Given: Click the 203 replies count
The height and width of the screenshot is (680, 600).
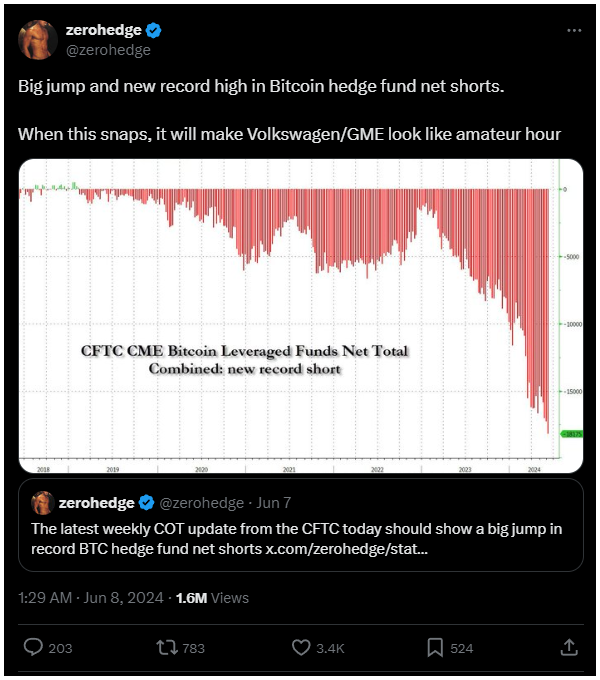Looking at the screenshot, I should [x=60, y=648].
